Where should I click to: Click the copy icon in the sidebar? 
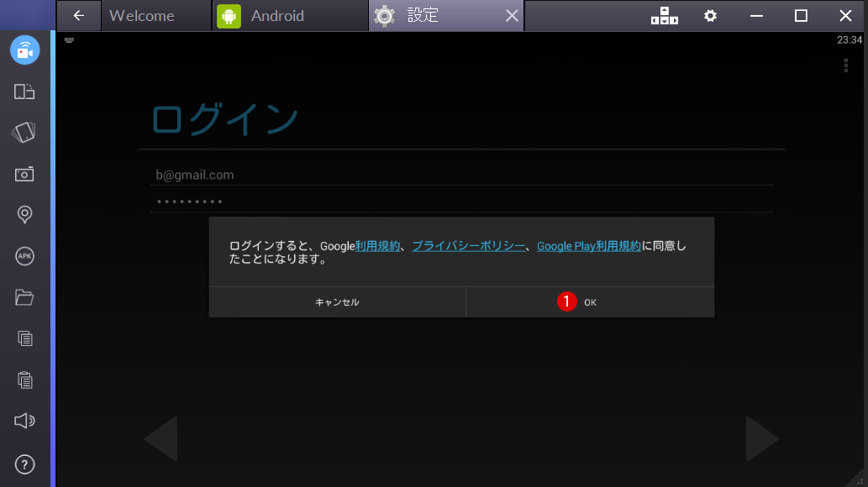[x=24, y=338]
